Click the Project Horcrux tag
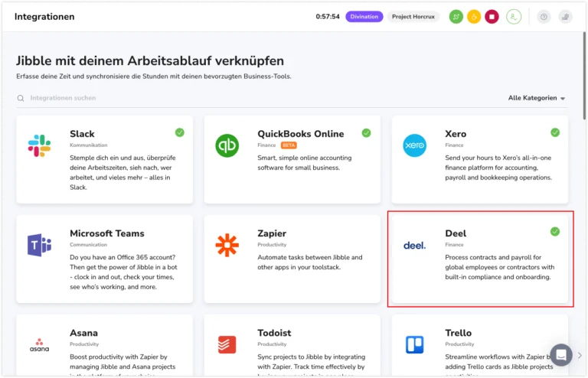This screenshot has width=588, height=378. 413,17
